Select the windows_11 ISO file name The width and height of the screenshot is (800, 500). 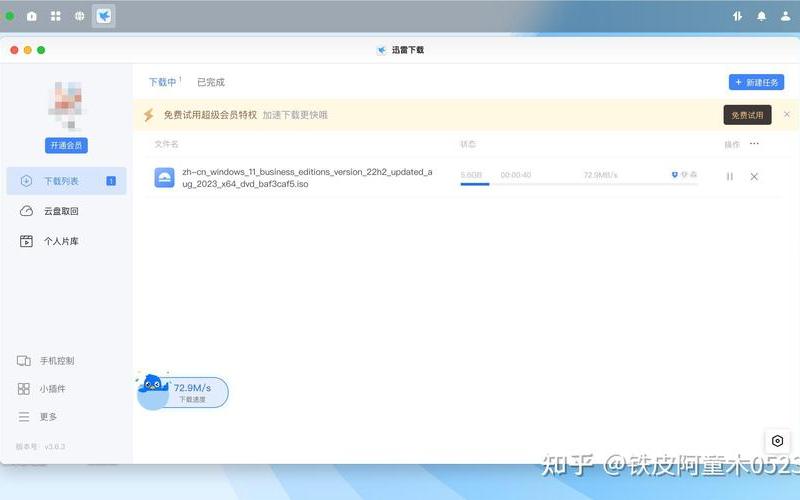click(307, 178)
